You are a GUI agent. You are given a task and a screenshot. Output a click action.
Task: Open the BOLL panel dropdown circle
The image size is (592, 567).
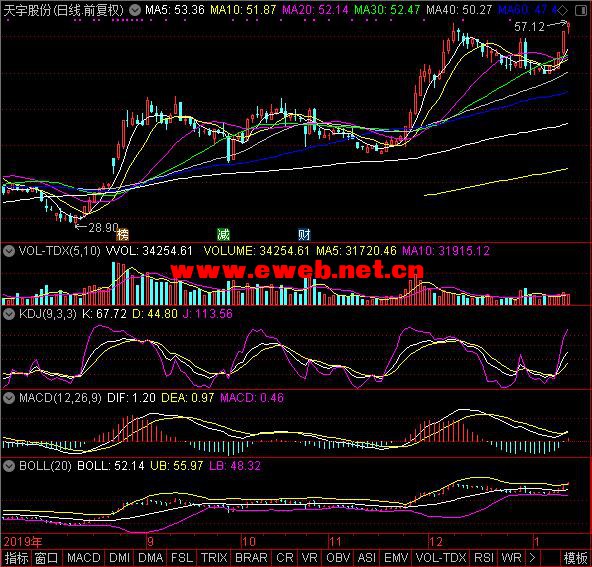point(9,466)
